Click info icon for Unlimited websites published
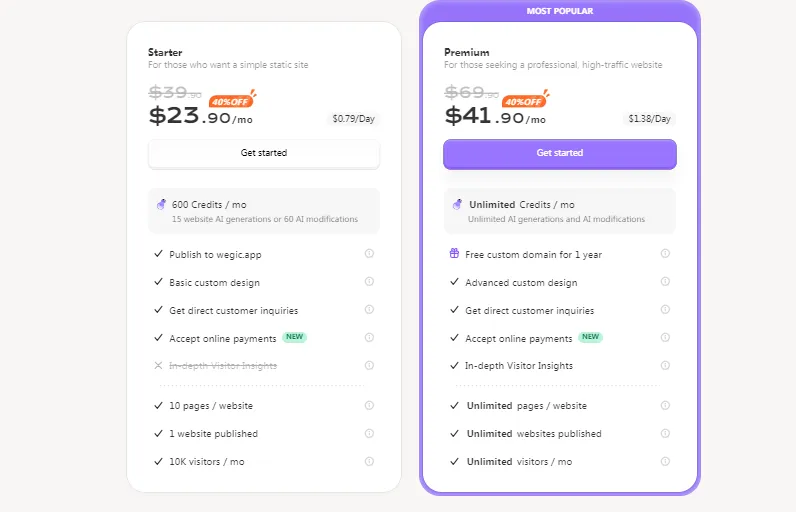This screenshot has height=512, width=796. 665,434
